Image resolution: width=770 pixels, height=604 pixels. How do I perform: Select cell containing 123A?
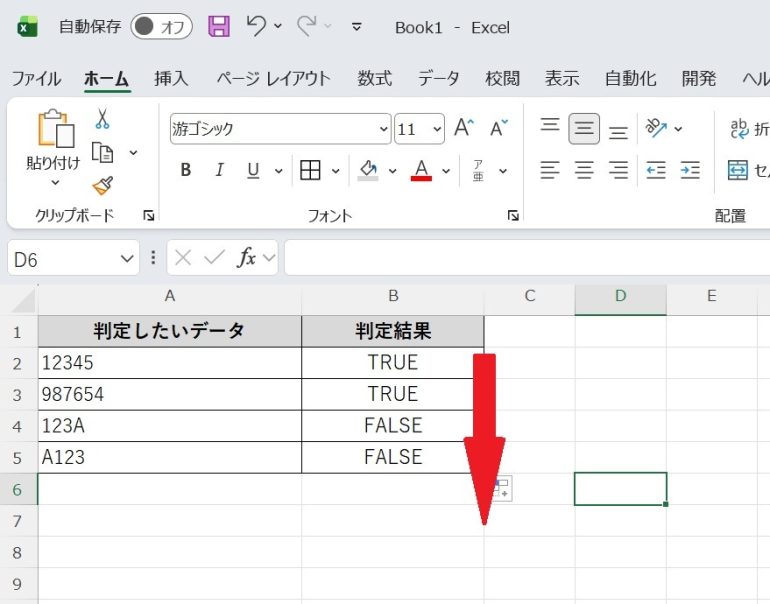tap(170, 426)
